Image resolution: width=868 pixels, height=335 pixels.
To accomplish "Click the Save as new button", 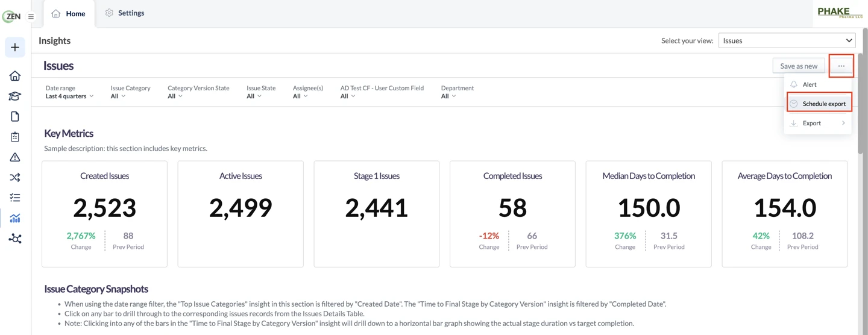I will click(x=799, y=66).
